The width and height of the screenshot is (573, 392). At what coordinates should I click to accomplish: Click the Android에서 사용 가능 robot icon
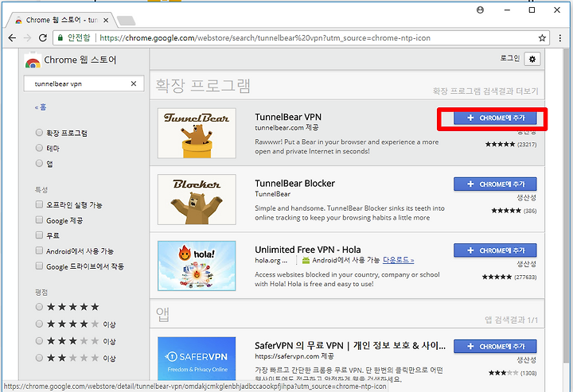tap(306, 260)
